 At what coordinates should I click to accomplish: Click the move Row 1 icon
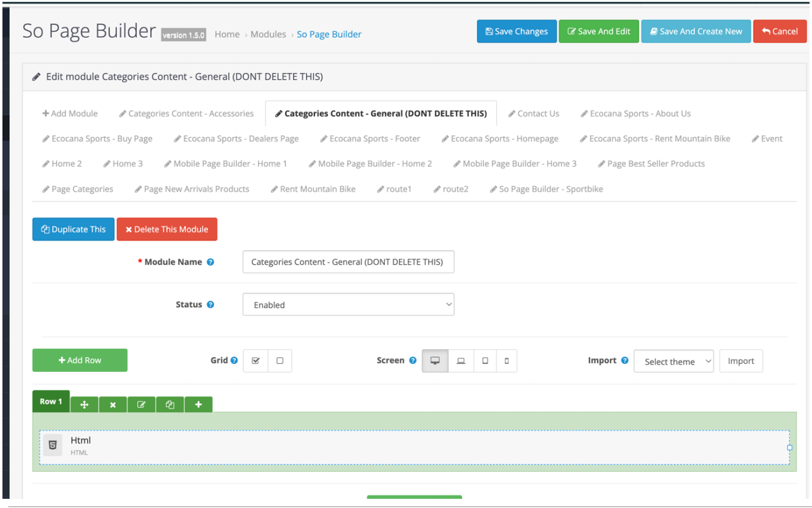point(85,404)
